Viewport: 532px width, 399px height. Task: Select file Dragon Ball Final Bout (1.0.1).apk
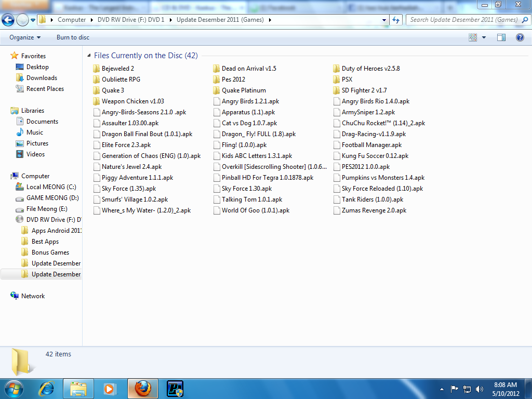147,134
